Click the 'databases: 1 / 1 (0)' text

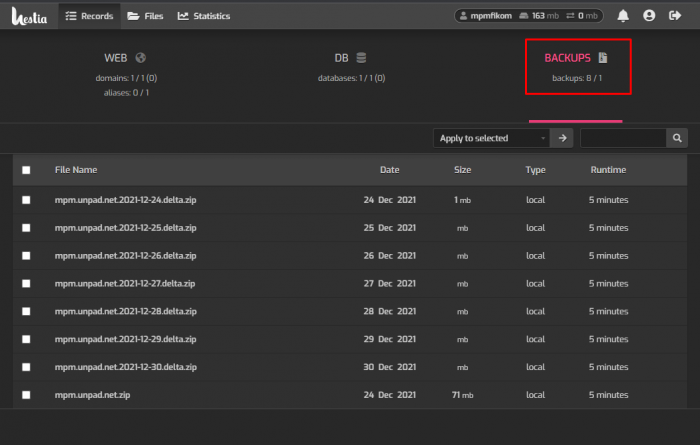(351, 78)
